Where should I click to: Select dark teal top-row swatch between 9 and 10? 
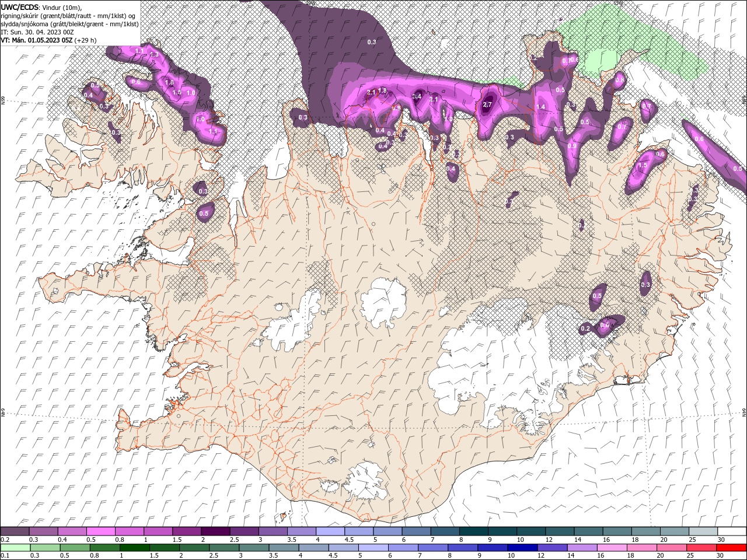coord(501,531)
